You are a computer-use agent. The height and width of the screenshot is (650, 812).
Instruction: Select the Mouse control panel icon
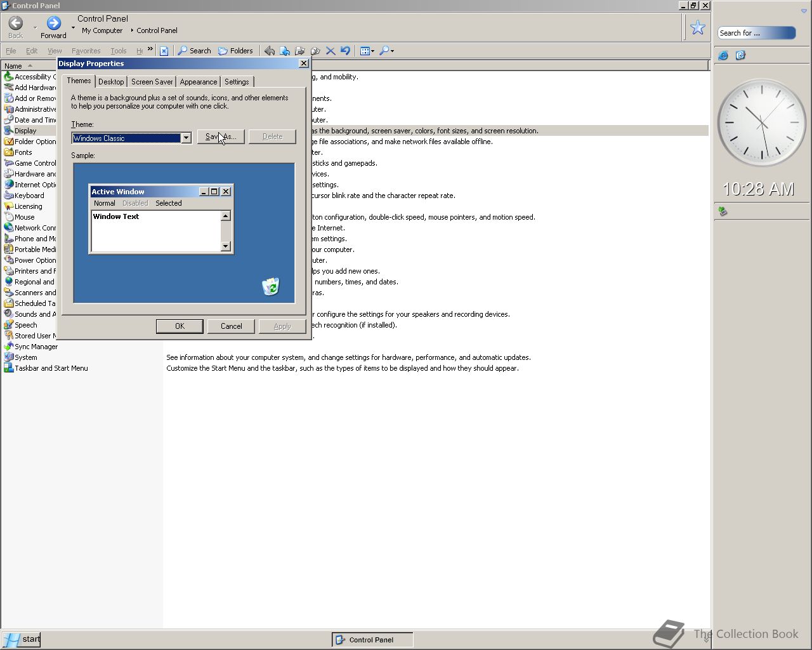coord(9,217)
